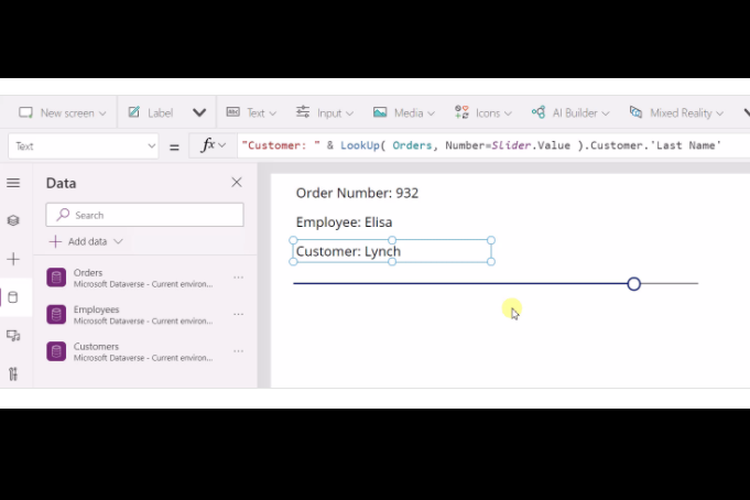Open the hamburger menu in left rail
This screenshot has width=750, height=500.
coord(13,183)
